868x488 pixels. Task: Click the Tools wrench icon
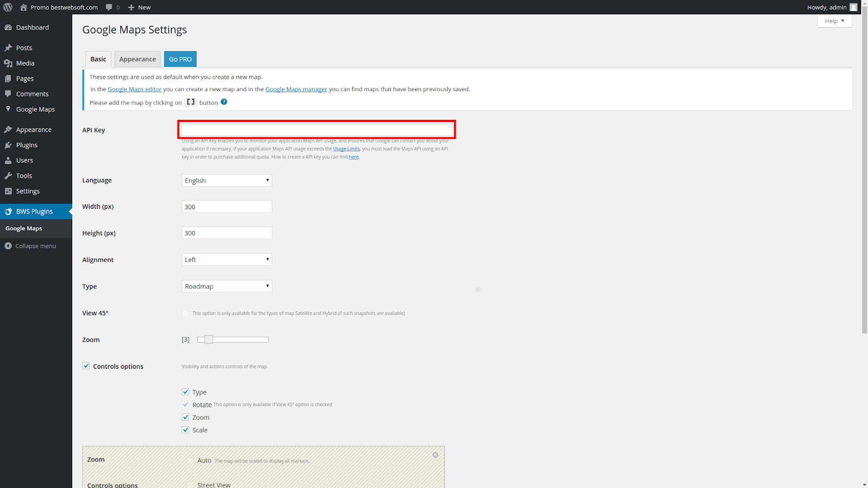point(8,176)
